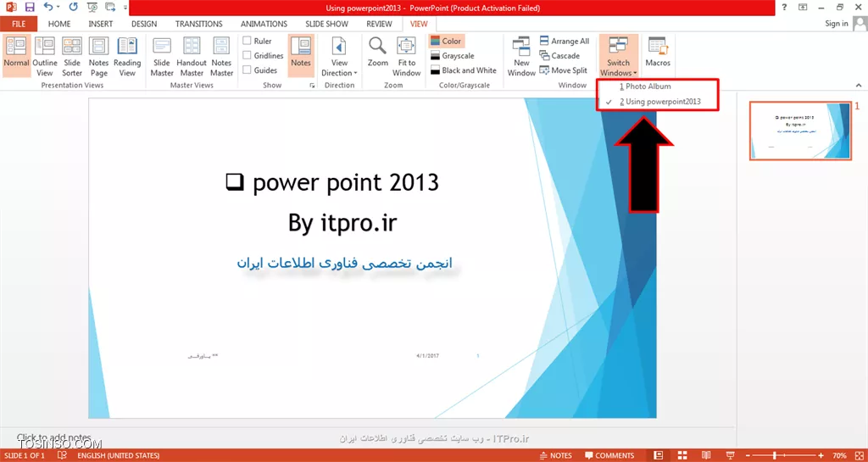868x462 pixels.
Task: Enable the Gridlines checkbox
Action: click(x=264, y=56)
